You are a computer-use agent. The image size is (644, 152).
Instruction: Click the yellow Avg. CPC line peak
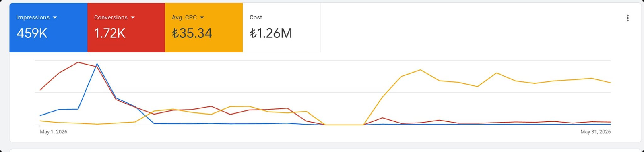tap(420, 70)
